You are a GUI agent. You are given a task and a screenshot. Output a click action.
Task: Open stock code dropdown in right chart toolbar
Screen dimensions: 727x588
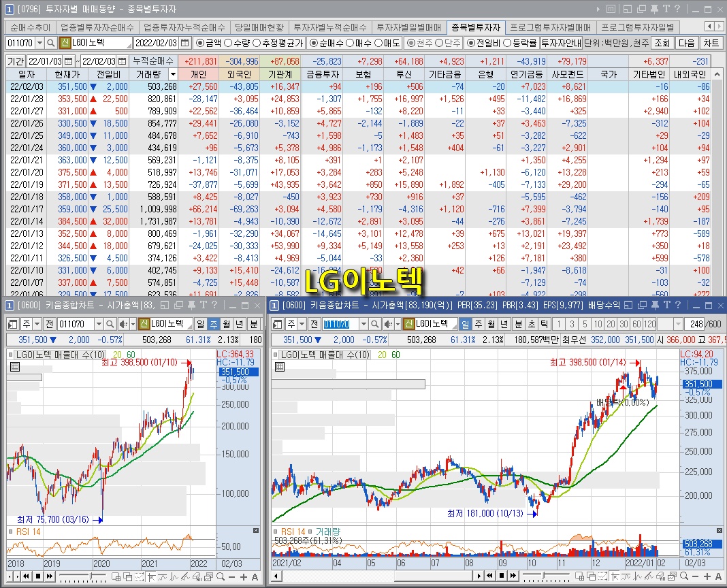coord(363,324)
